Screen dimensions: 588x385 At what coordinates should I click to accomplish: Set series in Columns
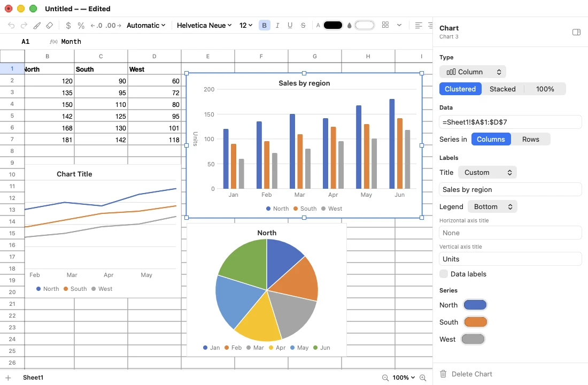[x=491, y=139]
